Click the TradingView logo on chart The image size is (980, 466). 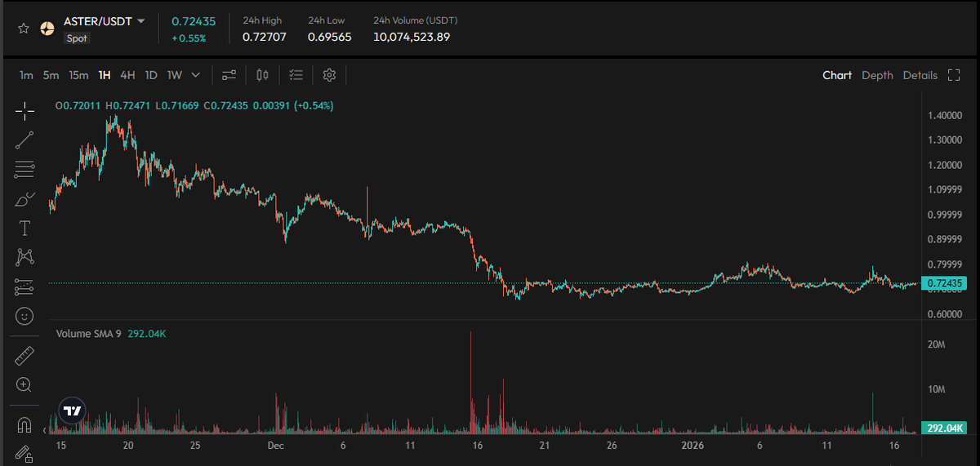72,411
